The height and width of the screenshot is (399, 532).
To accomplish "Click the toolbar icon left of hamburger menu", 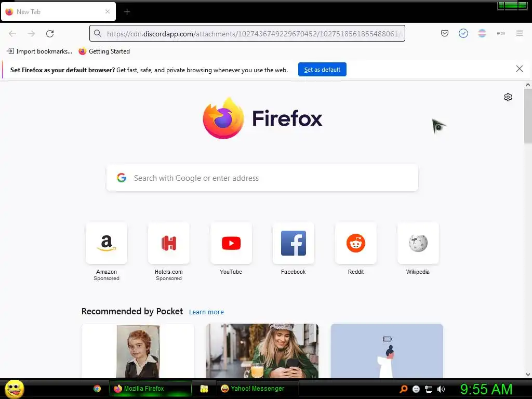I will pyautogui.click(x=500, y=33).
